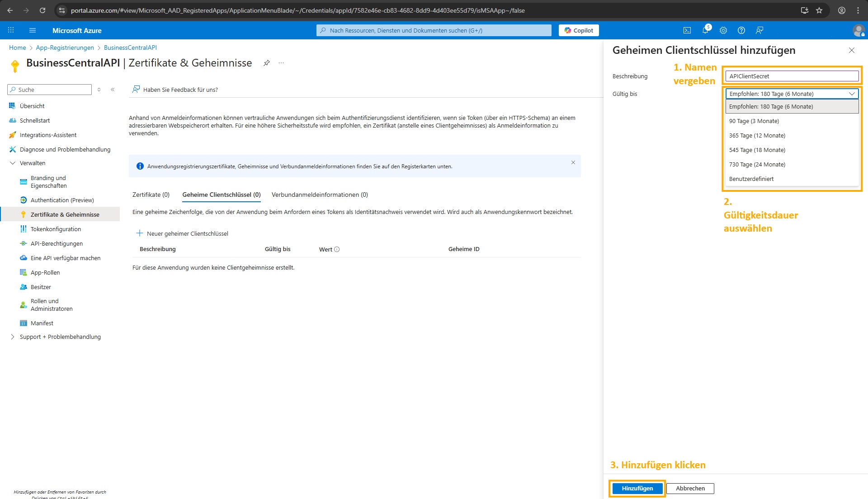Switch to Geheime Clientschlüssel (0) tab
The image size is (868, 499).
coord(222,195)
